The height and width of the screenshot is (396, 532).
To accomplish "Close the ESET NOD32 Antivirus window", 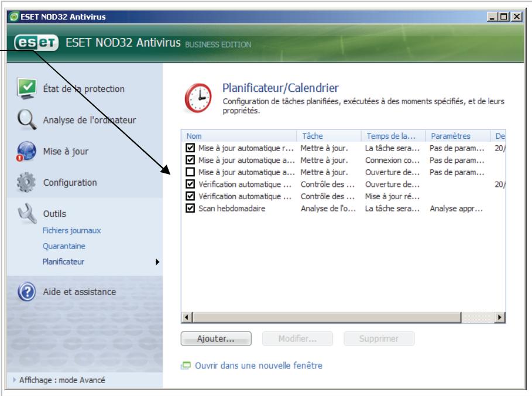I will coord(516,16).
